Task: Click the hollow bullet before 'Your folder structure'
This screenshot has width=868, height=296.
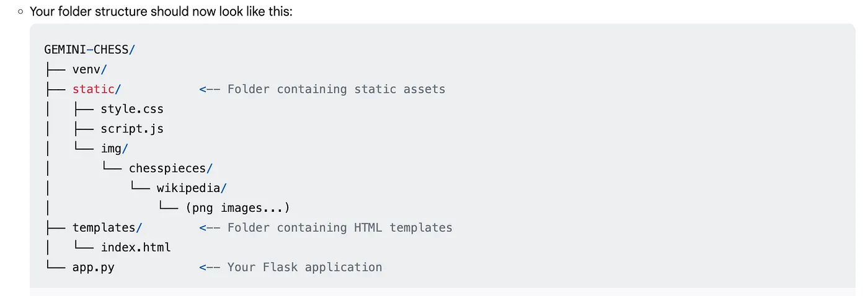Action: click(x=20, y=11)
